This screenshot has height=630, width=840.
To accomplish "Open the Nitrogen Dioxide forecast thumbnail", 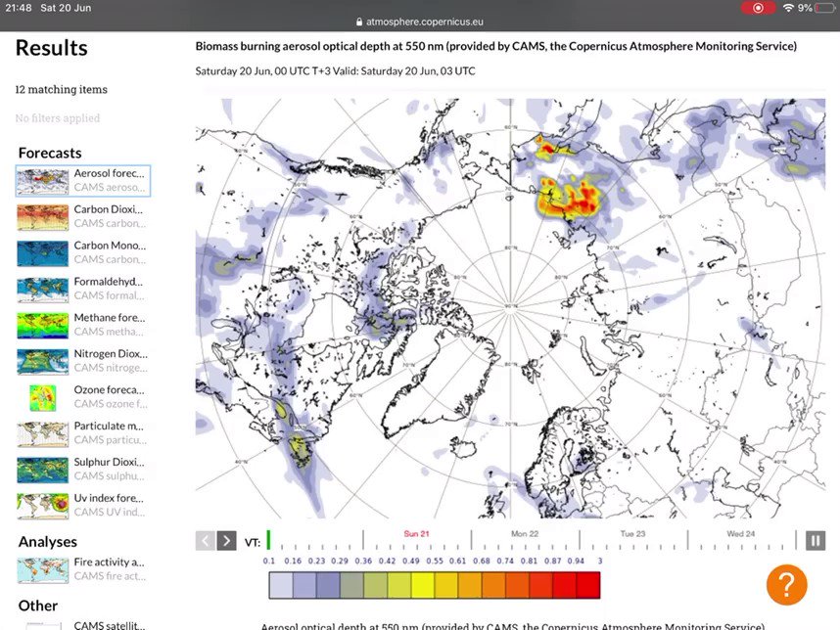I will [43, 361].
